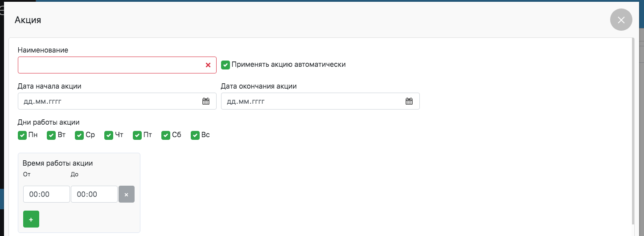Click the От start time field

point(46,194)
